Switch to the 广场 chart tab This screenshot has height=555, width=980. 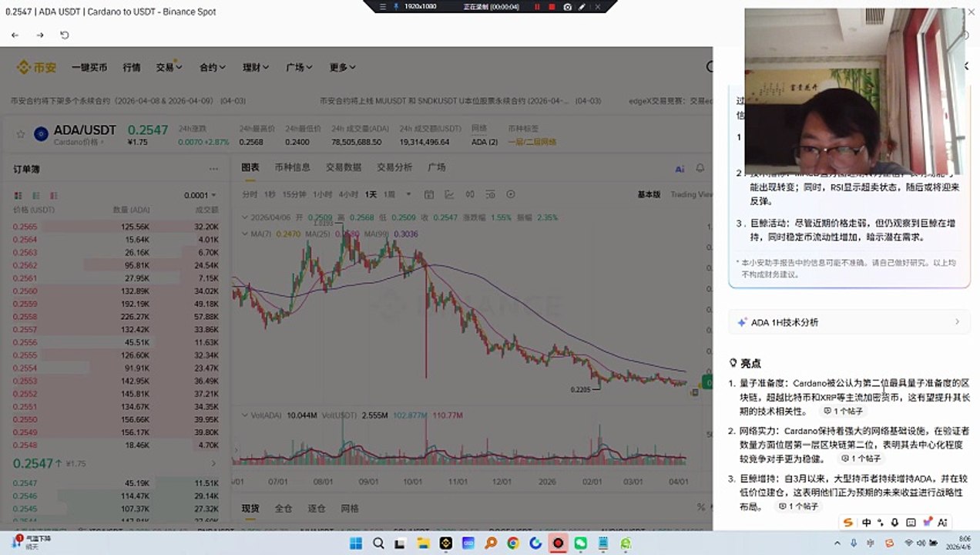click(437, 167)
